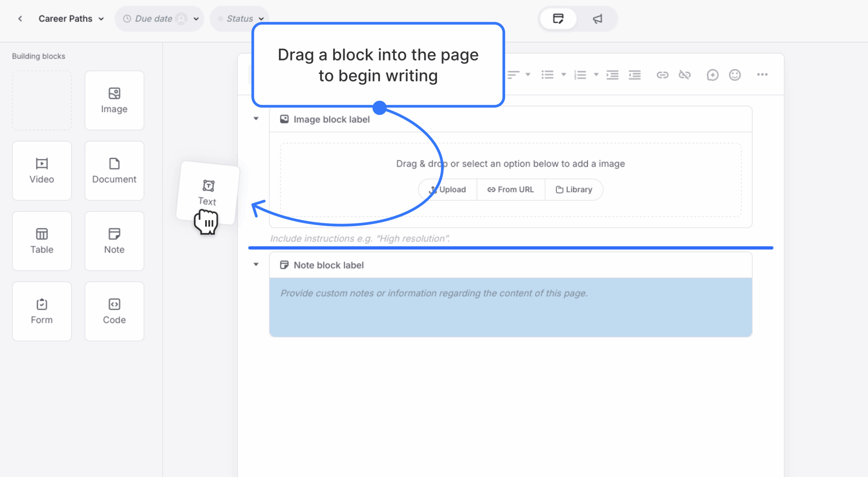
Task: Switch to the editor mode tab
Action: tap(558, 19)
